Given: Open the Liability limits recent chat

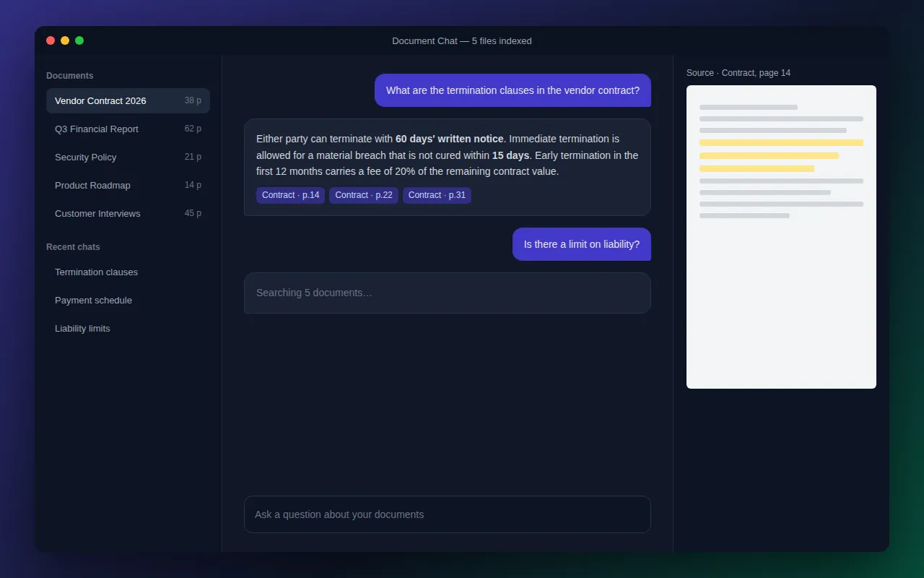Looking at the screenshot, I should pyautogui.click(x=128, y=328).
